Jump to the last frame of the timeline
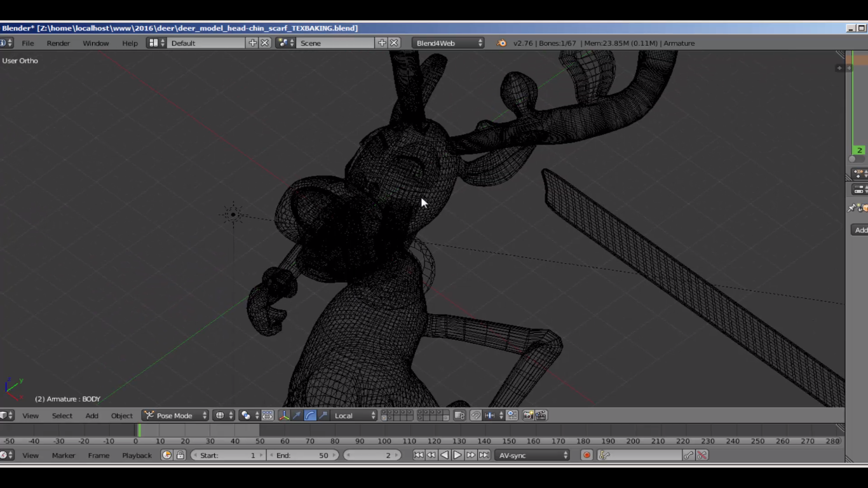 [x=484, y=456]
